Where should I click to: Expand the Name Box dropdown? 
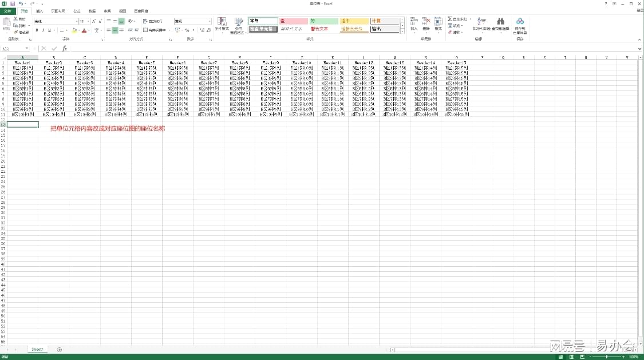(27, 49)
